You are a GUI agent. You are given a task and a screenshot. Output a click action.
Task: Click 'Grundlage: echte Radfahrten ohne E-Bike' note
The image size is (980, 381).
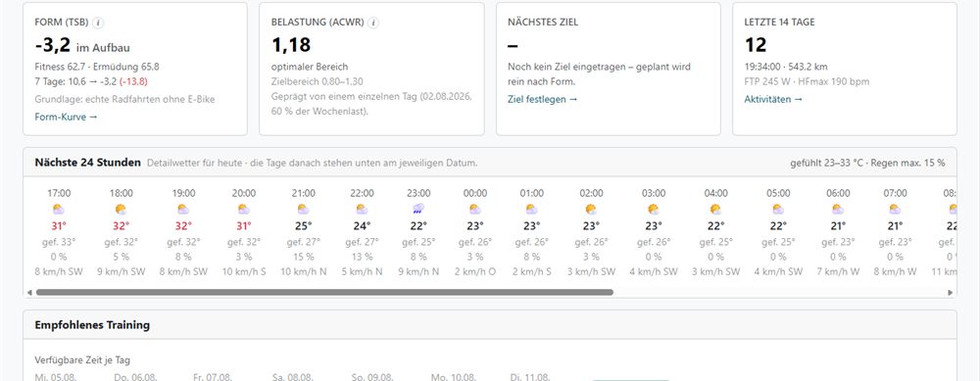pos(125,99)
